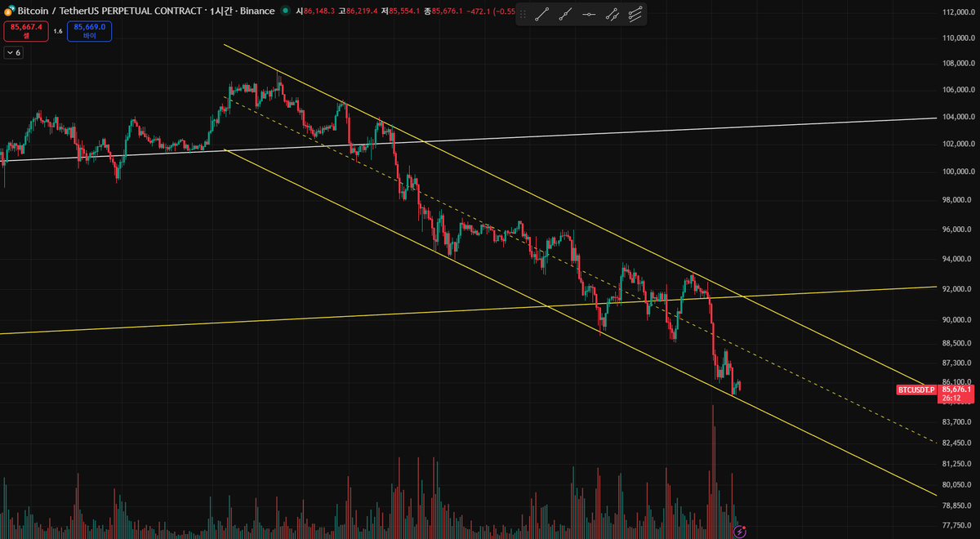The height and width of the screenshot is (539, 980).
Task: Click the 96,000.0 price axis label
Action: pyautogui.click(x=959, y=229)
